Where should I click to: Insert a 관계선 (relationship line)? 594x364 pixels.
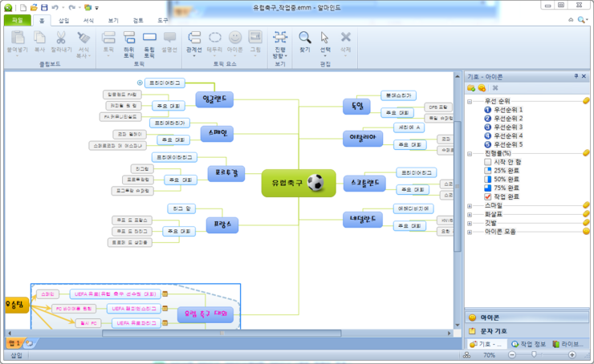point(193,39)
